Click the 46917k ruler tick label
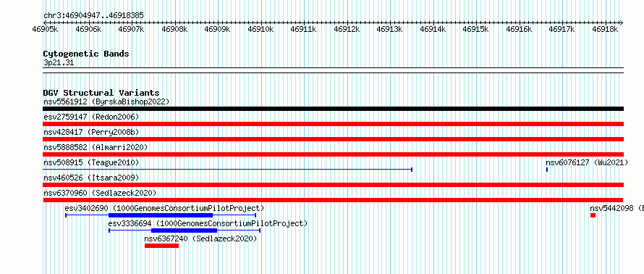Screen dimensions: 644x274 click(x=562, y=29)
